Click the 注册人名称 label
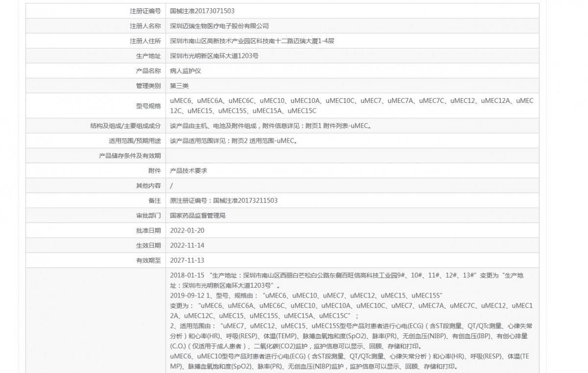The image size is (588, 373). pyautogui.click(x=145, y=26)
